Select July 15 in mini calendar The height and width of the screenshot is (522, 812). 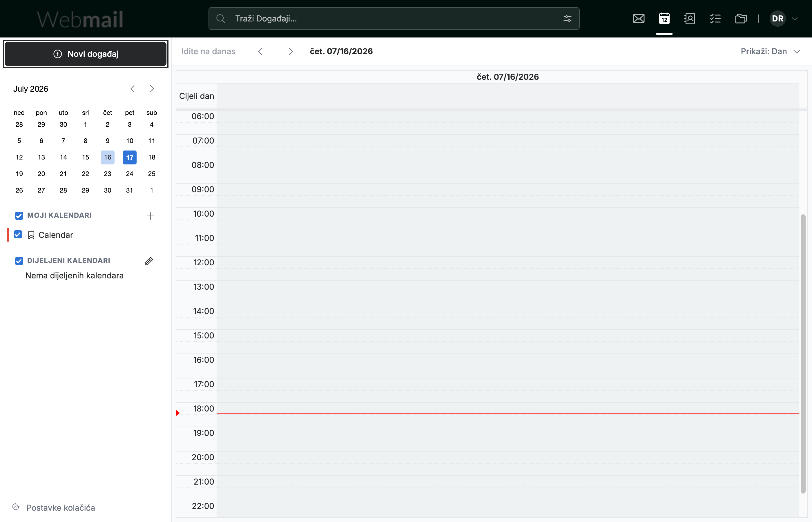85,157
